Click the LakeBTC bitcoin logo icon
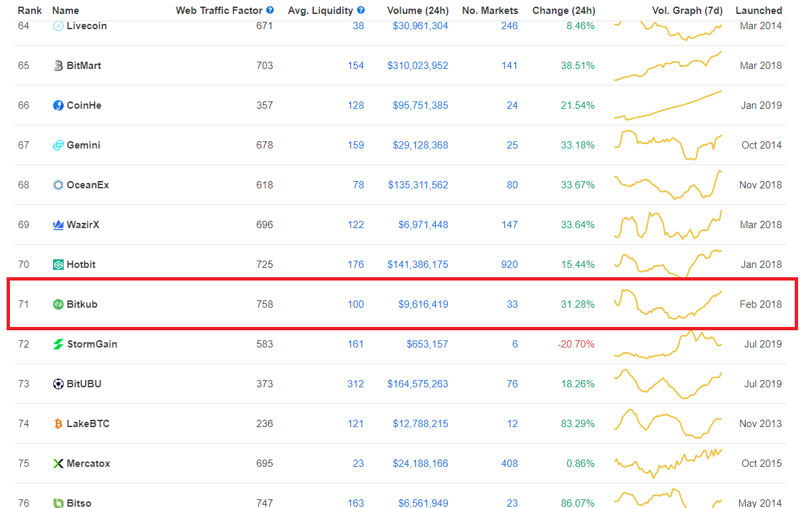 pyautogui.click(x=58, y=424)
